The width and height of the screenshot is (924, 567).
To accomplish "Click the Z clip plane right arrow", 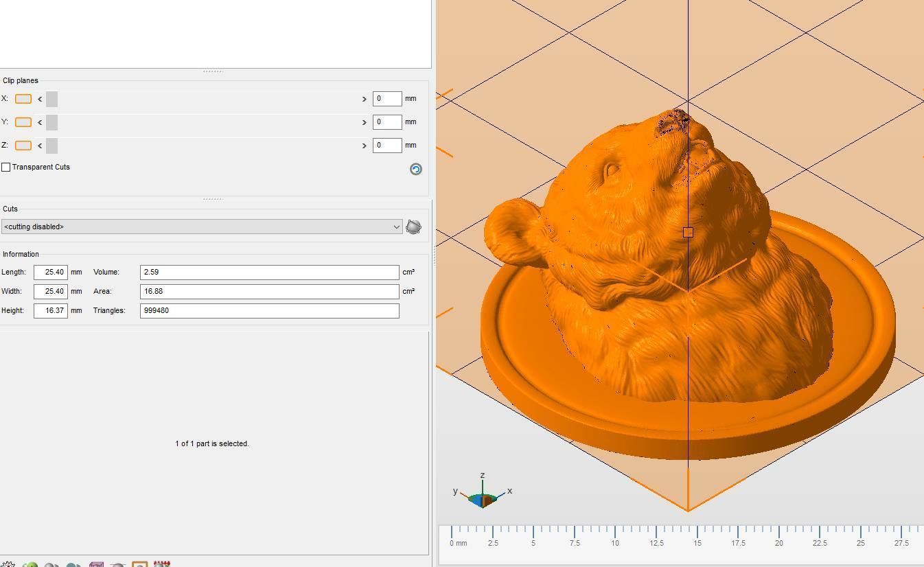I will pyautogui.click(x=364, y=146).
